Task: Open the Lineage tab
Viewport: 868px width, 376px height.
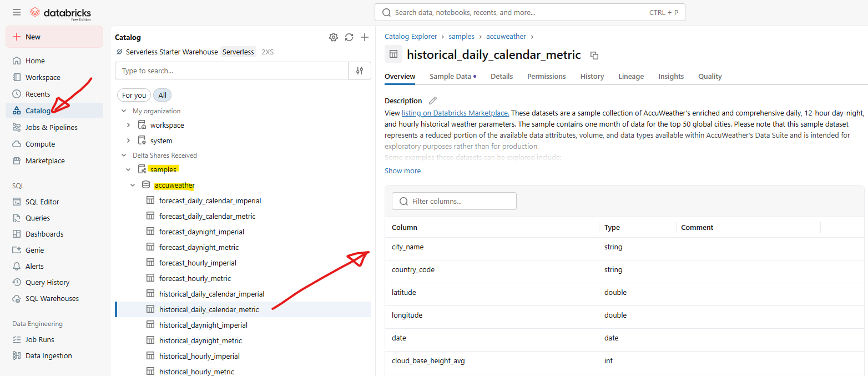Action: click(631, 76)
